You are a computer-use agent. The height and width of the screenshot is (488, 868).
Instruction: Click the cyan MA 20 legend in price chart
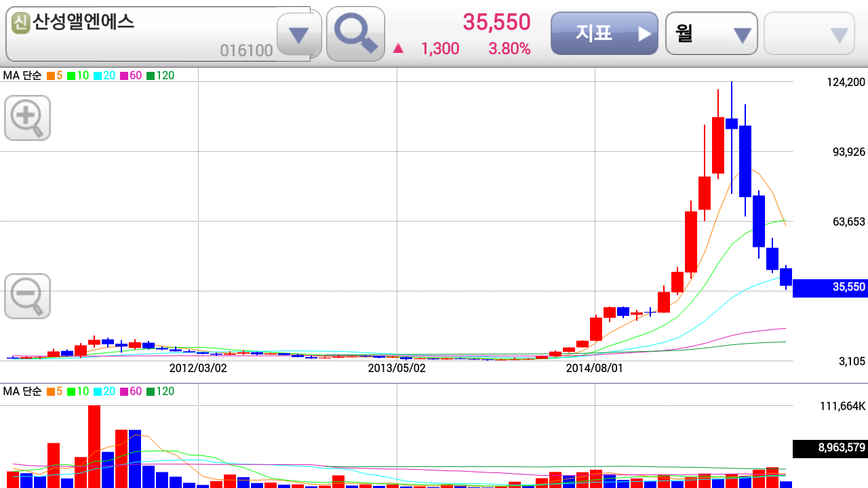pos(104,75)
